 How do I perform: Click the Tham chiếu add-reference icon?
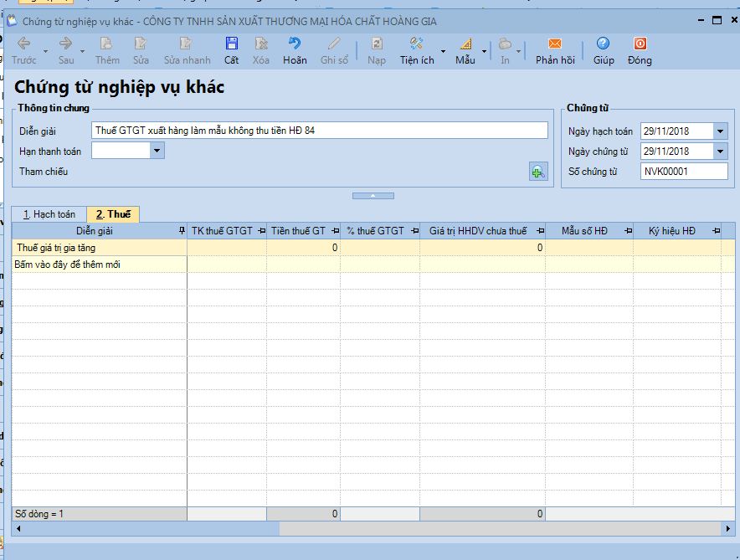(538, 172)
